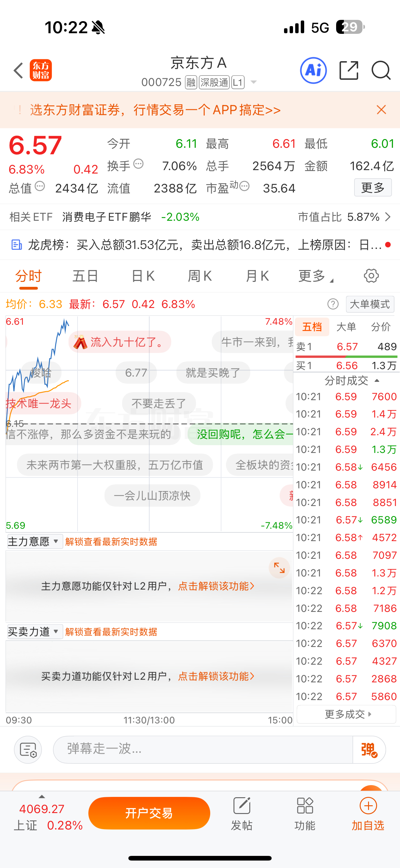This screenshot has height=868, width=400.
Task: Close the orange promo banner
Action: pyautogui.click(x=381, y=110)
